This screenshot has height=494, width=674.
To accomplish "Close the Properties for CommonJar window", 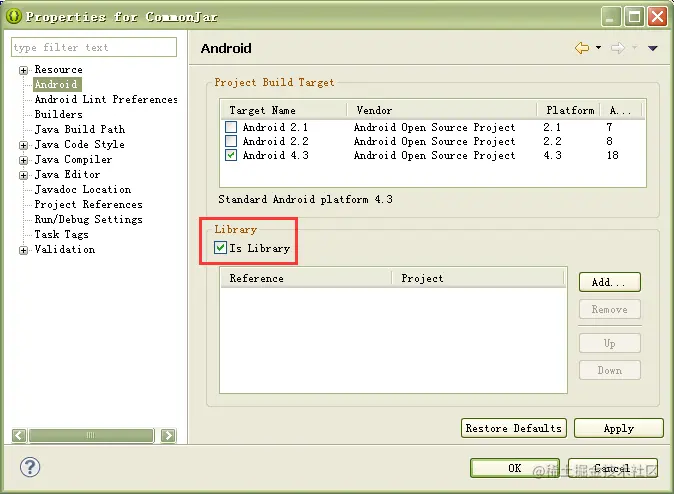I will (x=657, y=17).
